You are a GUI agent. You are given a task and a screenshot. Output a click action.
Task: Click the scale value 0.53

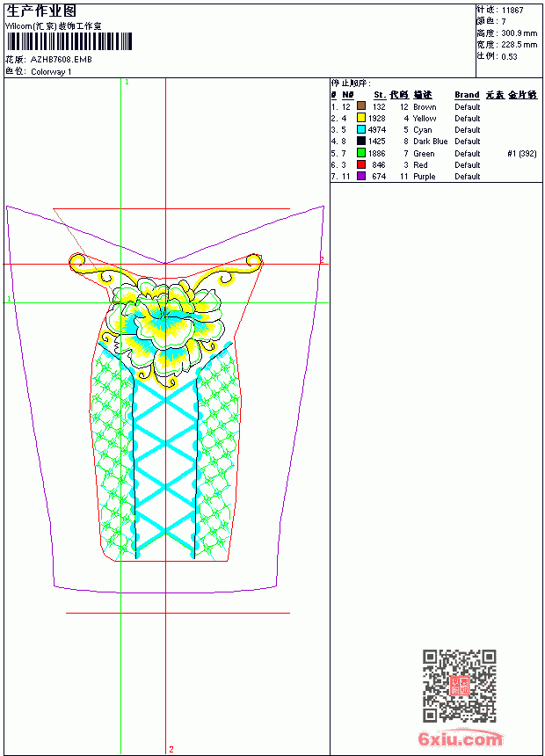pos(509,56)
